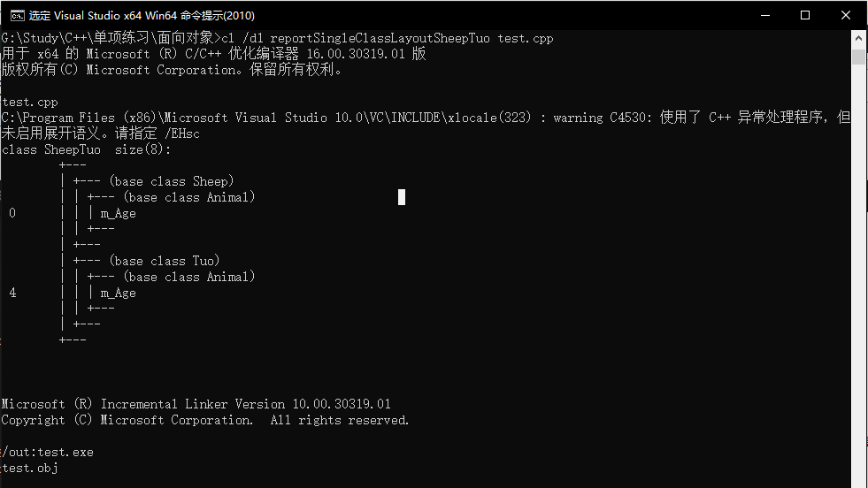
Task: Click the "warning C4530" text
Action: point(603,118)
